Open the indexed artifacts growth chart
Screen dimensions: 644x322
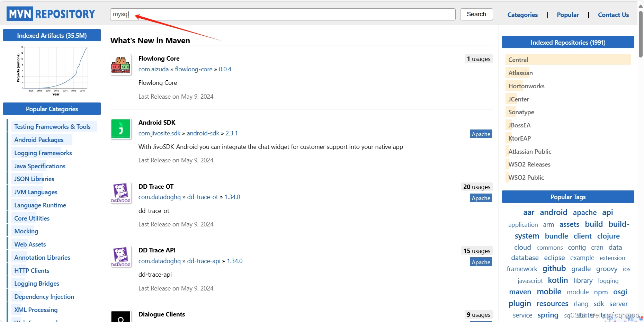pyautogui.click(x=52, y=71)
